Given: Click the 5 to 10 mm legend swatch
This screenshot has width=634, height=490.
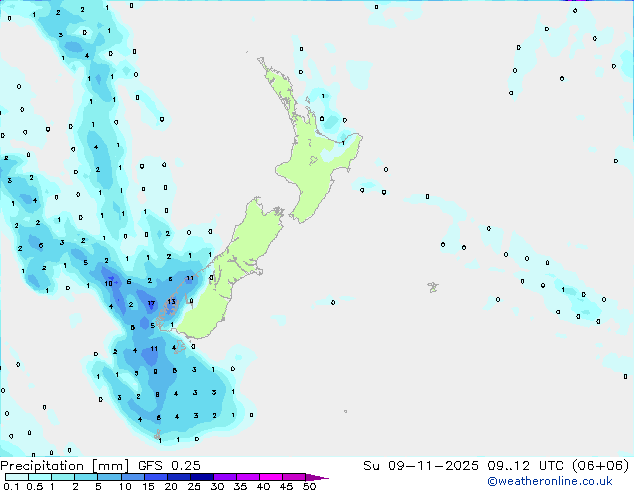Looking at the screenshot, I should pos(109,477).
